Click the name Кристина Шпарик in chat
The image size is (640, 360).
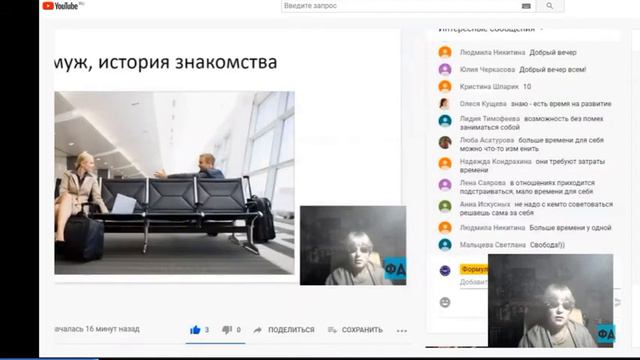pyautogui.click(x=489, y=87)
